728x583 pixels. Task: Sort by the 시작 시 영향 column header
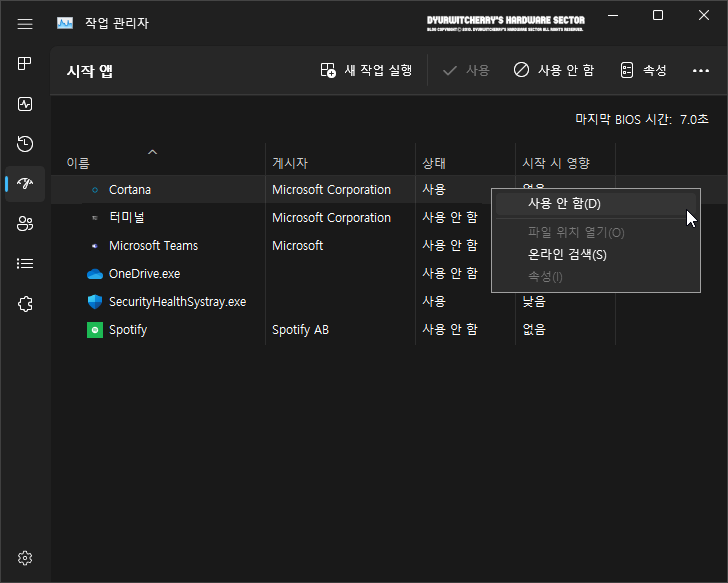point(556,163)
